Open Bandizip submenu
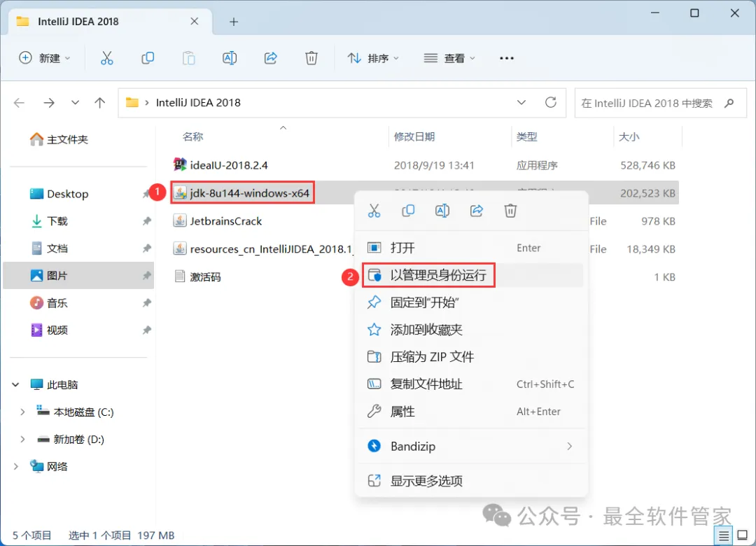Viewport: 756px width, 546px height. tap(472, 446)
